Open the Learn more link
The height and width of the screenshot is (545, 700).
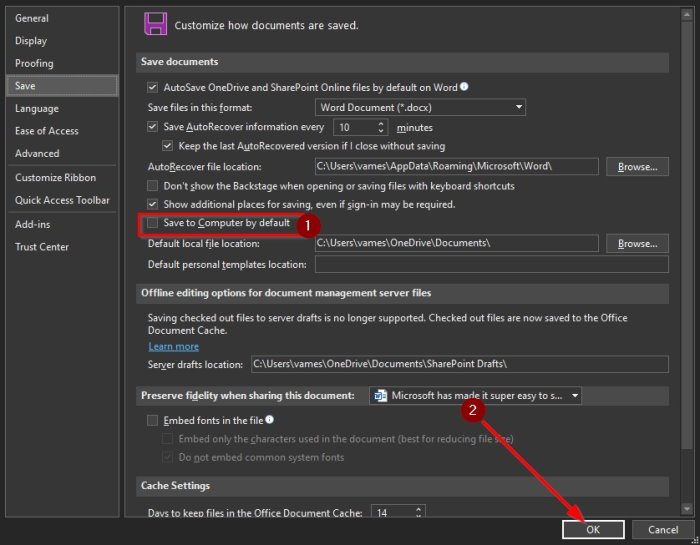point(174,346)
